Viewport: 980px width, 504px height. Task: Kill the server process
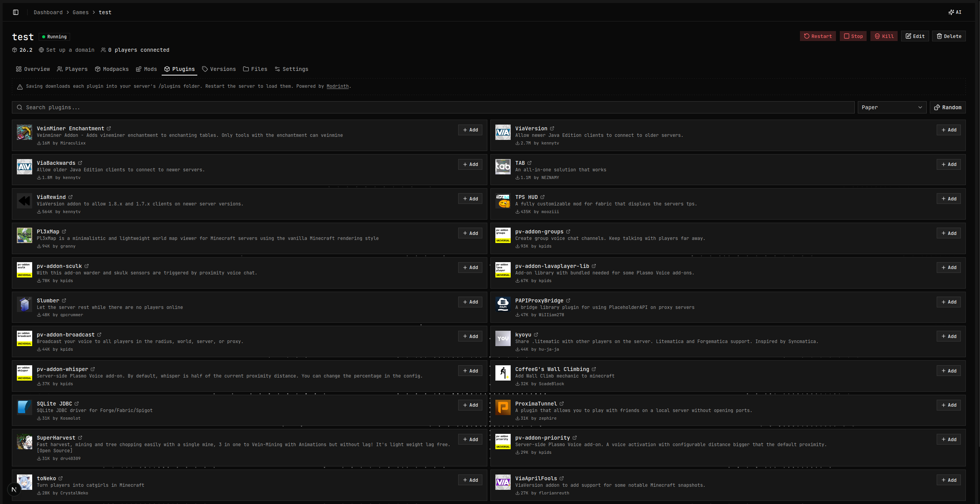(884, 36)
